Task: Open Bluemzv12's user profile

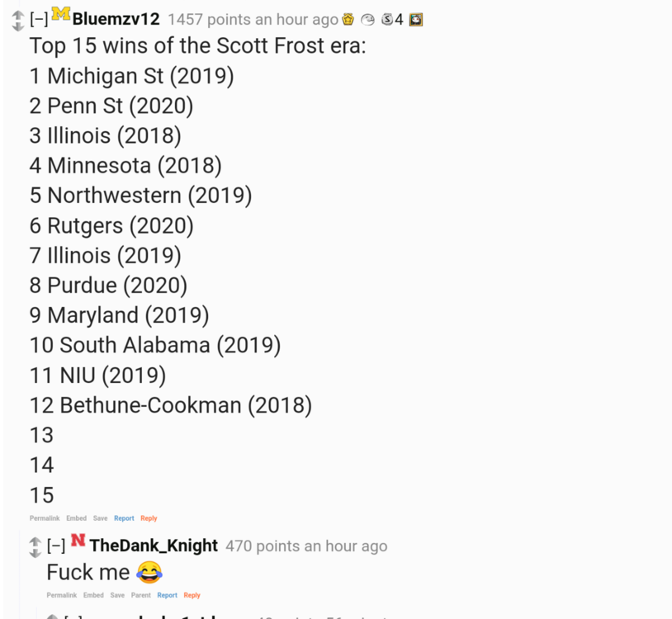Action: (x=116, y=19)
